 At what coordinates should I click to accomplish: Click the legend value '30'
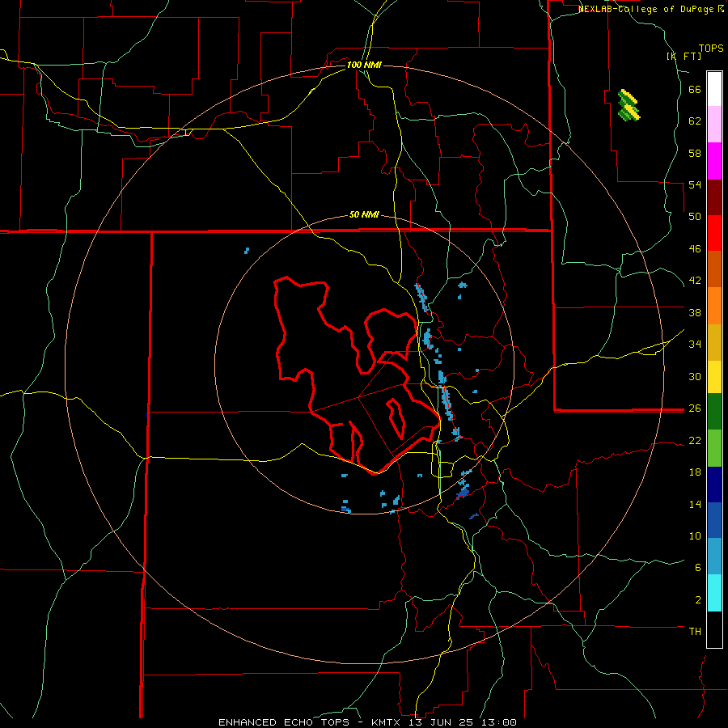tap(695, 376)
